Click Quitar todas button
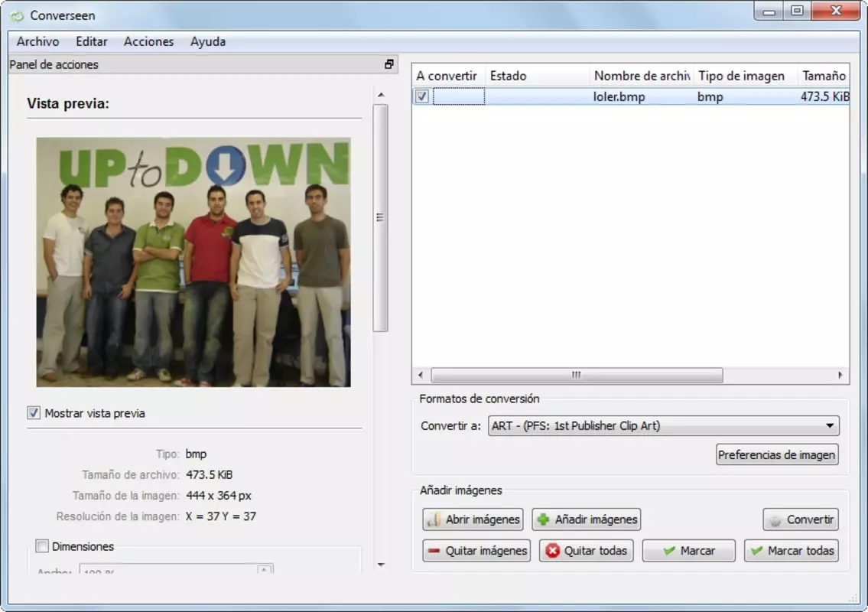 (587, 551)
